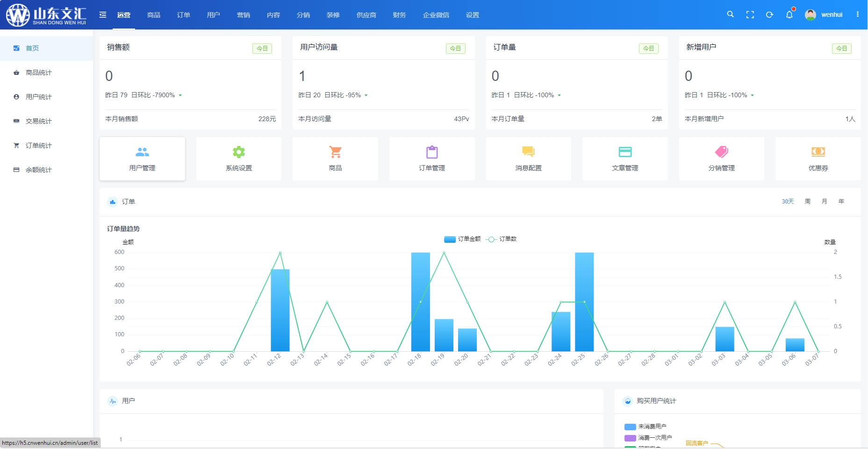Click the 首页 sidebar chart icon
This screenshot has width=868, height=449.
tap(16, 48)
